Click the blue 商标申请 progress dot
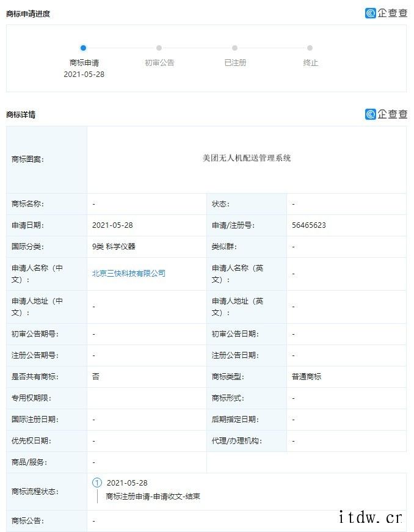 coord(84,48)
